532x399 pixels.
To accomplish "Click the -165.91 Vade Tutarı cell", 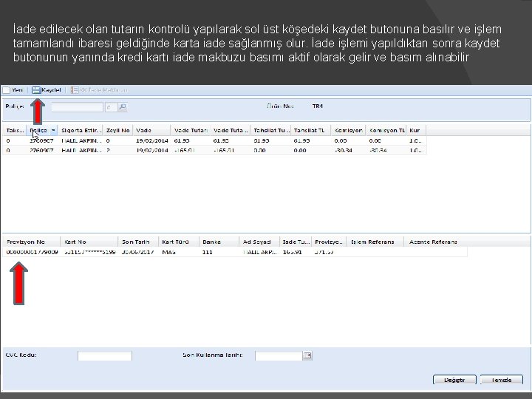I will (x=185, y=150).
